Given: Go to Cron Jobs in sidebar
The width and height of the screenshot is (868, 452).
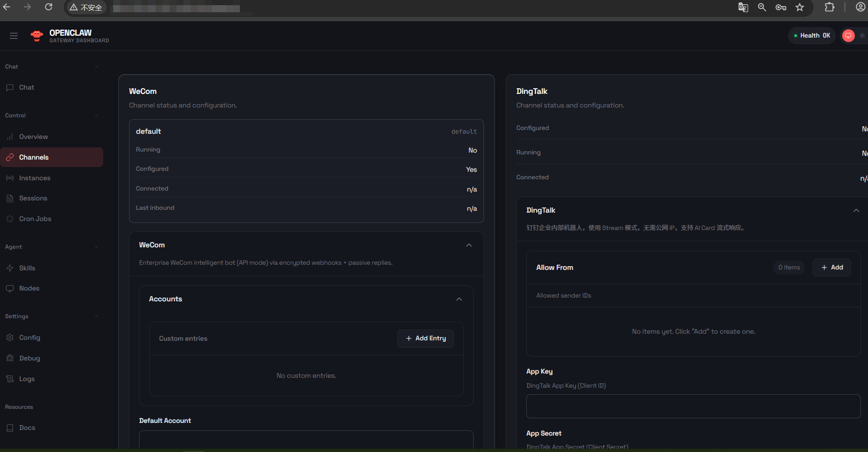Looking at the screenshot, I should pyautogui.click(x=35, y=219).
